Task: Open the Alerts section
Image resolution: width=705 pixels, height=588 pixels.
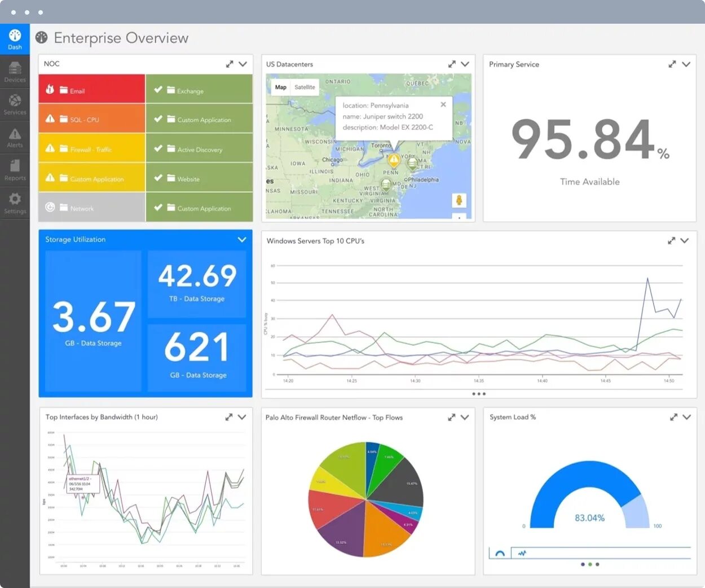Action: point(15,138)
